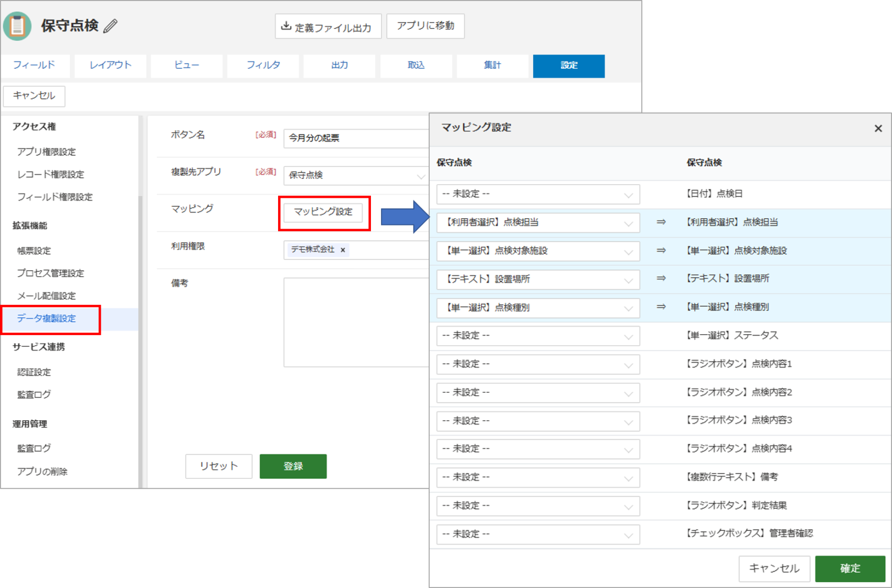Confirm mapping with the 確定 button

click(x=850, y=569)
